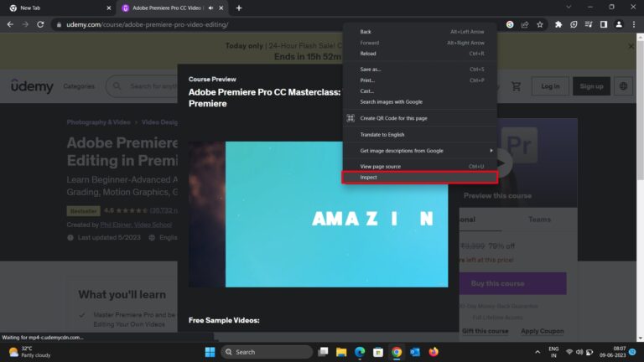Screen dimensions: 644x362
Task: Toggle the browser side panel icon
Action: click(604, 24)
